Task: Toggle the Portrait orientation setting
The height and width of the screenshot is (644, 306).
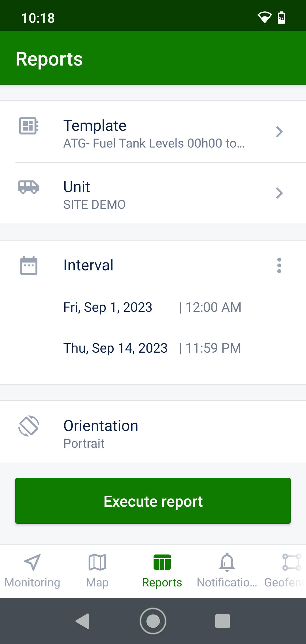Action: point(153,432)
